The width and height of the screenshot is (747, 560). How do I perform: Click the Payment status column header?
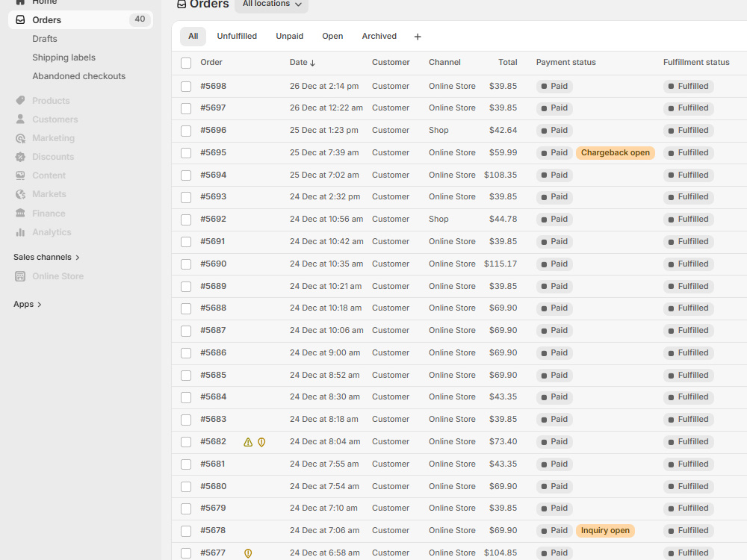click(566, 63)
